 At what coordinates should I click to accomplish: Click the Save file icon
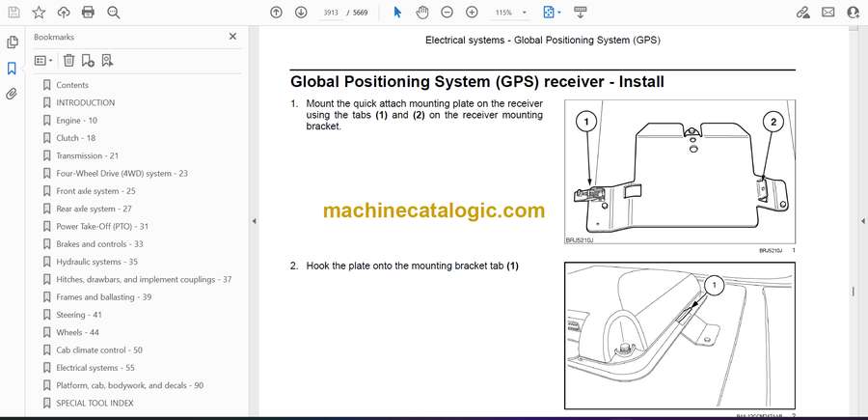tap(14, 13)
